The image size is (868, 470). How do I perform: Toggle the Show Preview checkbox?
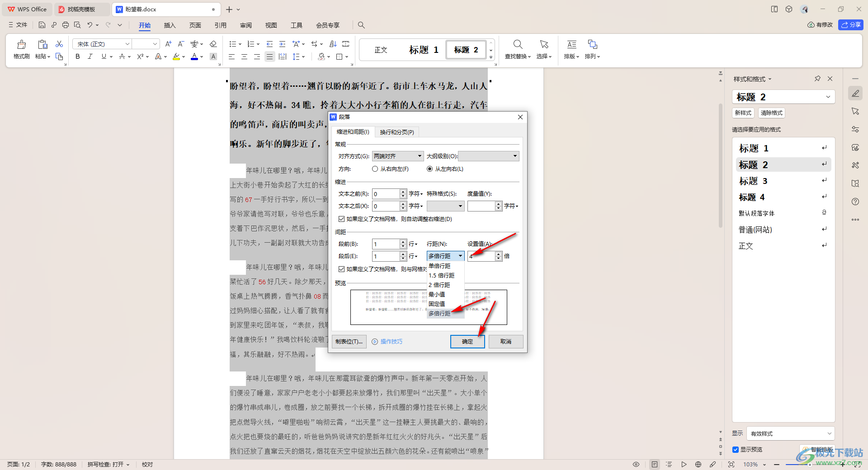coord(736,449)
